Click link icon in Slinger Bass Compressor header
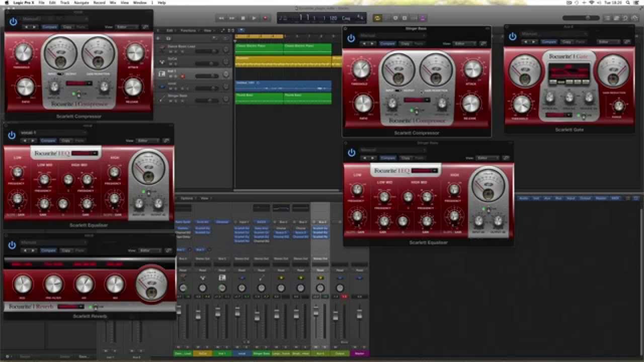The image size is (644, 362). (x=484, y=44)
